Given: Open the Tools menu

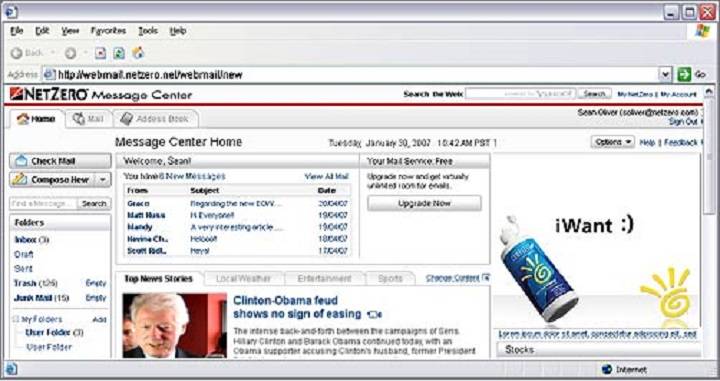Looking at the screenshot, I should tap(148, 31).
